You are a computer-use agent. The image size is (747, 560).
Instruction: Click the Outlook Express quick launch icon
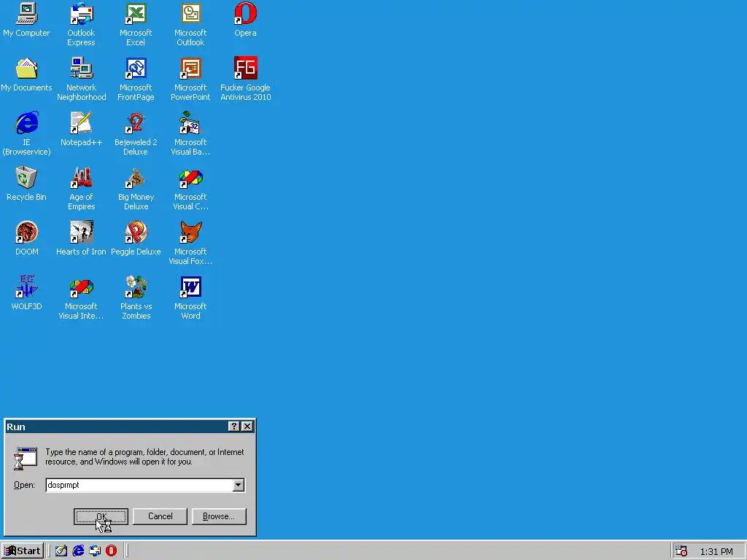click(x=95, y=551)
